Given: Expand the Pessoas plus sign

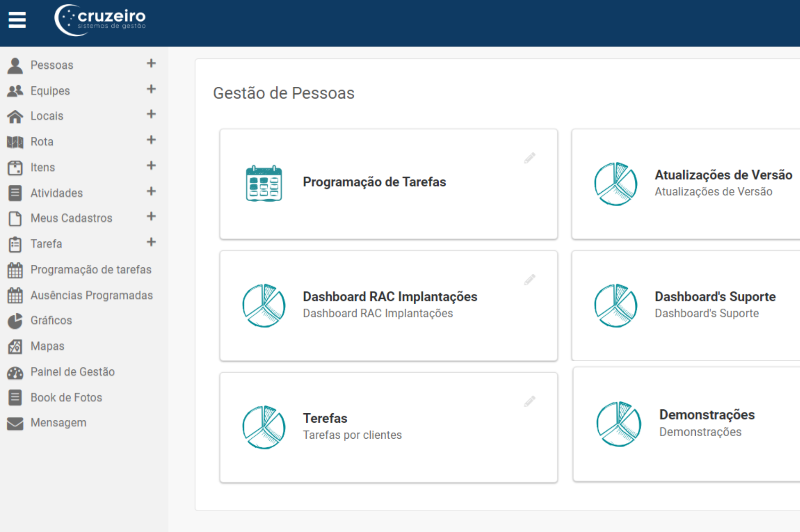Looking at the screenshot, I should click(x=151, y=63).
